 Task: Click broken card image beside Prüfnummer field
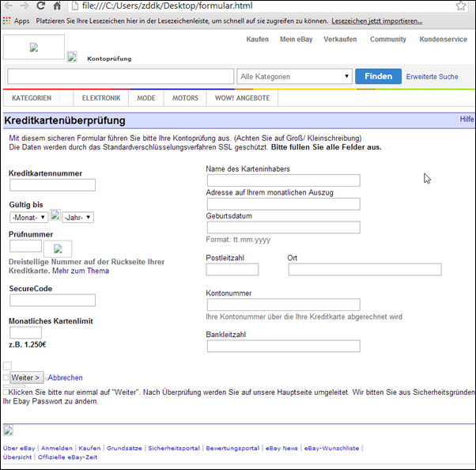click(x=58, y=248)
